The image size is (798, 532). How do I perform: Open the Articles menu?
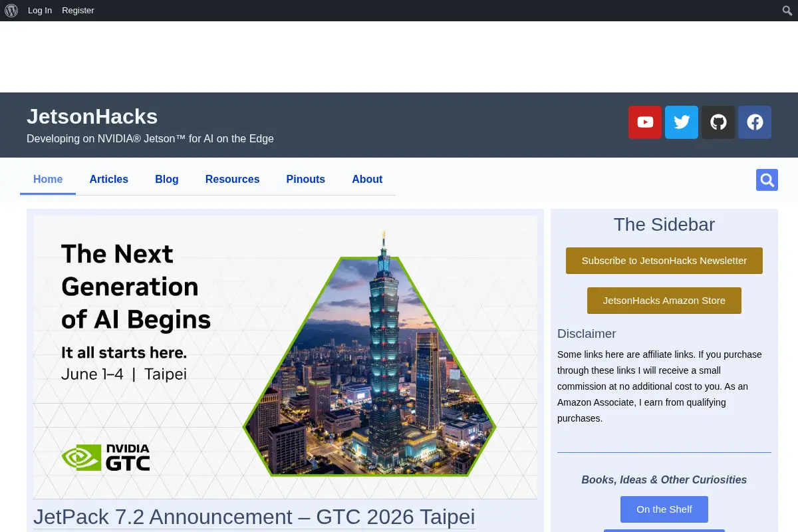coord(109,180)
